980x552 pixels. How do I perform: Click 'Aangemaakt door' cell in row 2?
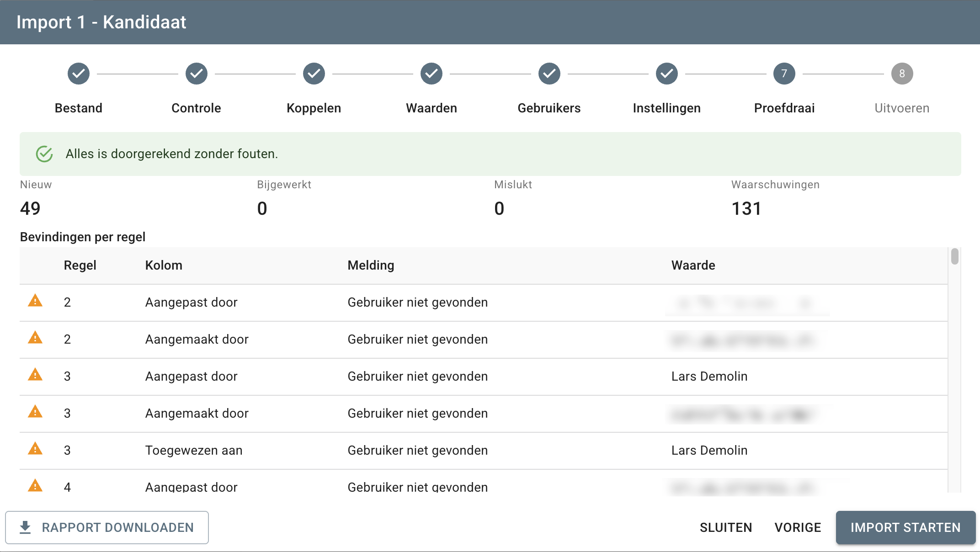coord(197,340)
